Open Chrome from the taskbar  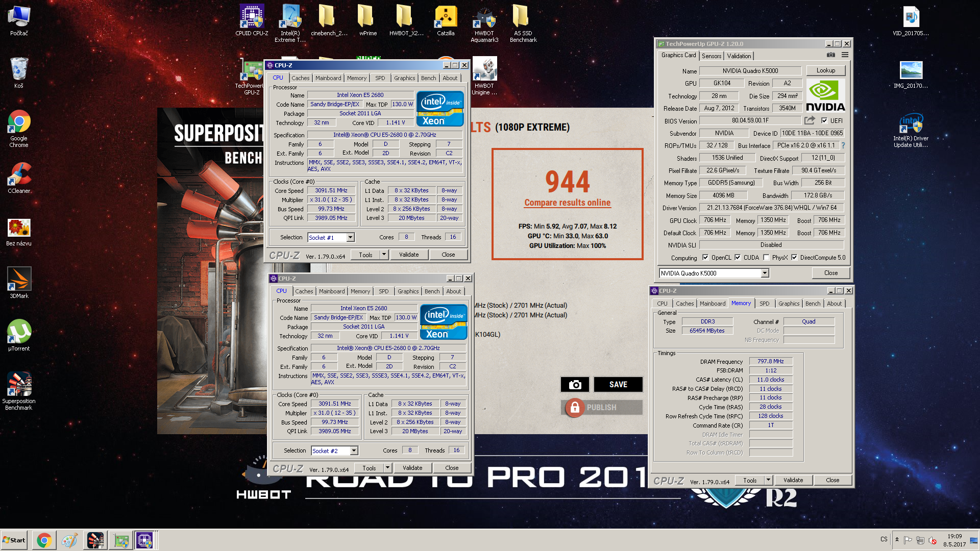[x=44, y=540]
